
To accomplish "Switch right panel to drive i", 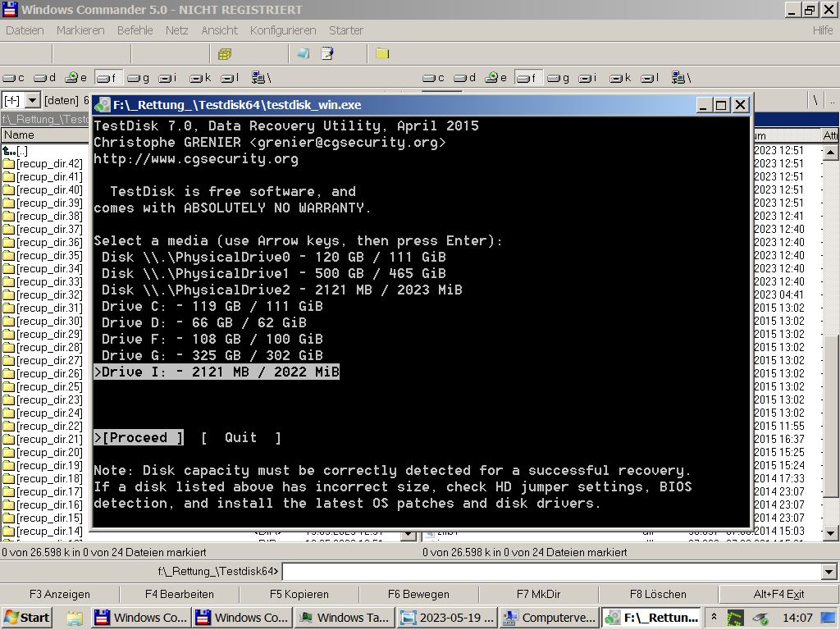I will point(587,78).
